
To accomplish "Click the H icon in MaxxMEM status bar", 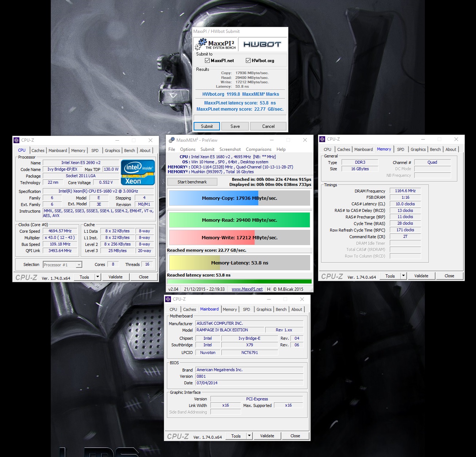I will [269, 289].
